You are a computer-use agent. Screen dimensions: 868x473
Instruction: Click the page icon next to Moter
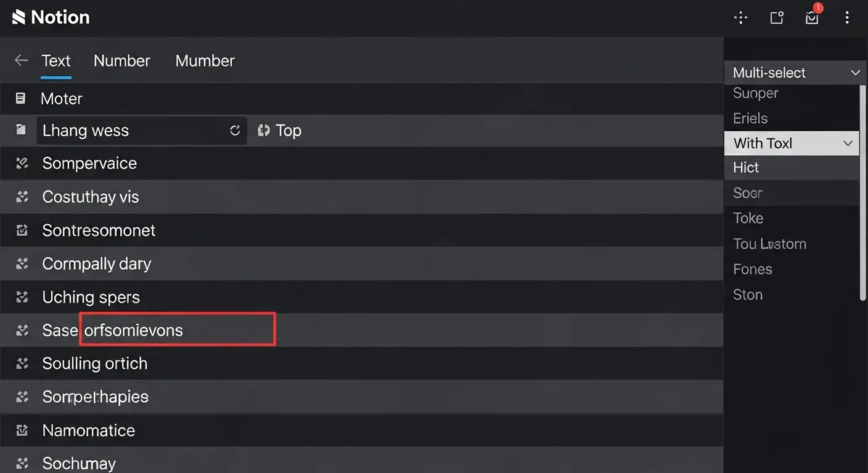(21, 99)
